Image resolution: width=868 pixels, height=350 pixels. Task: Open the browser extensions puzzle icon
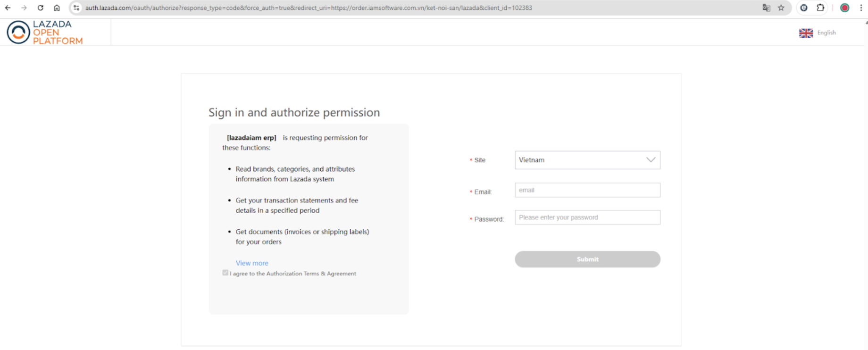point(821,8)
